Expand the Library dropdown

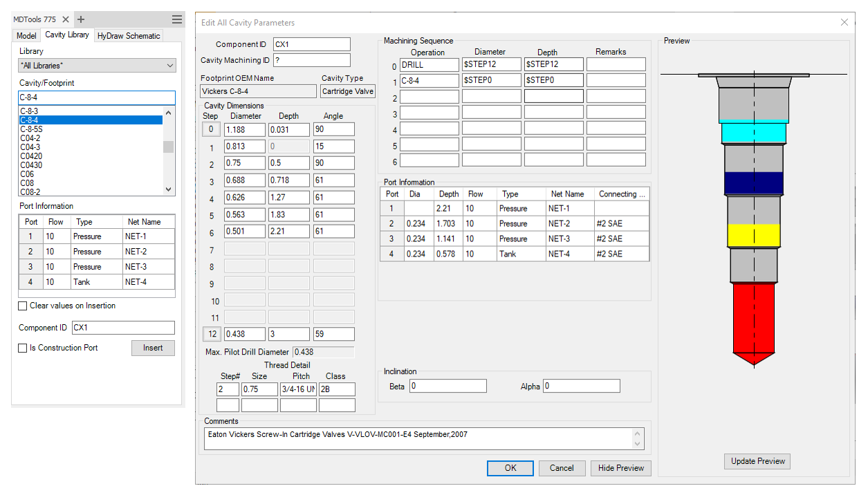click(x=170, y=66)
